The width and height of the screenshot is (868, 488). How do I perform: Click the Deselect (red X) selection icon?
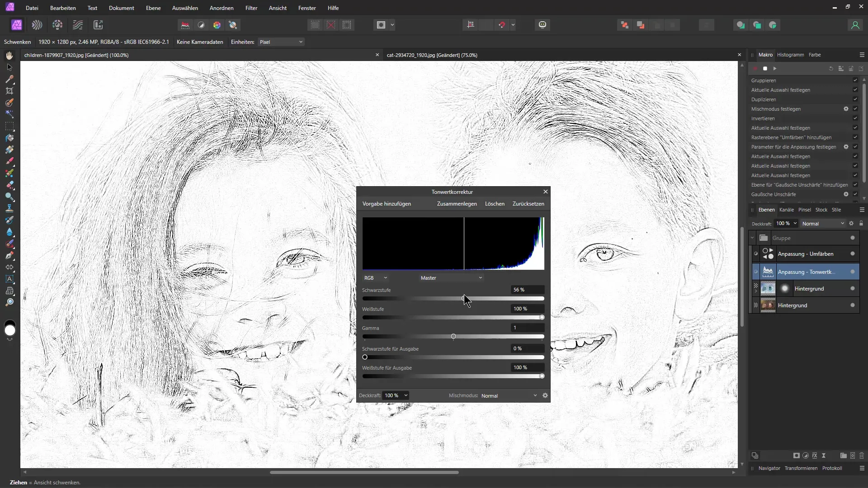[331, 25]
